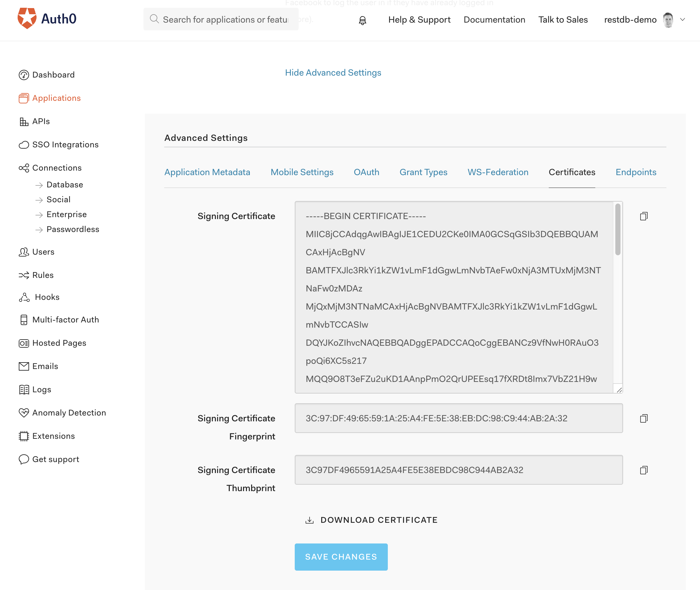Open the Social connections item

pos(58,200)
